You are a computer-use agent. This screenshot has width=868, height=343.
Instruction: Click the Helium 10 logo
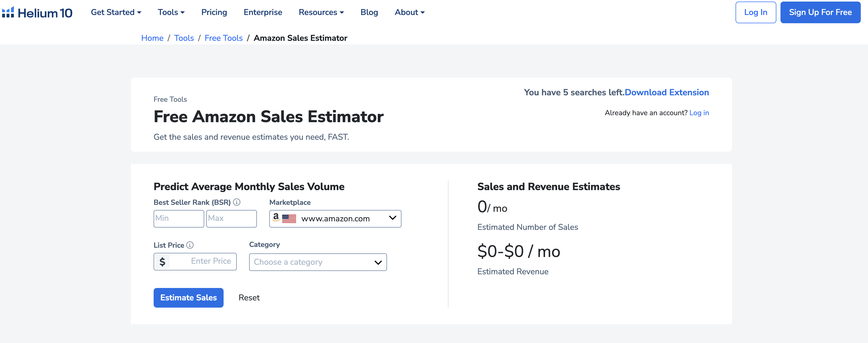tap(37, 12)
